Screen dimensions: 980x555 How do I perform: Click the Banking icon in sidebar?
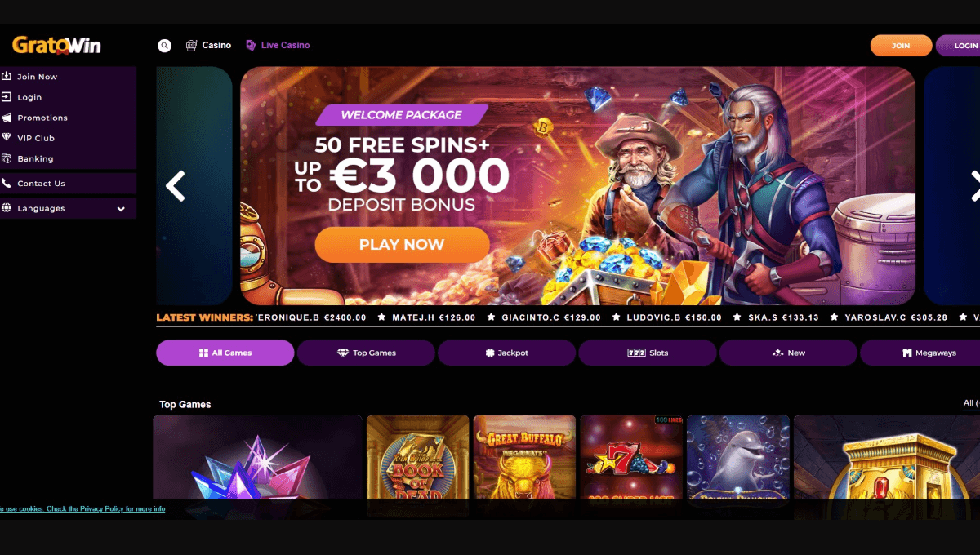click(x=7, y=158)
